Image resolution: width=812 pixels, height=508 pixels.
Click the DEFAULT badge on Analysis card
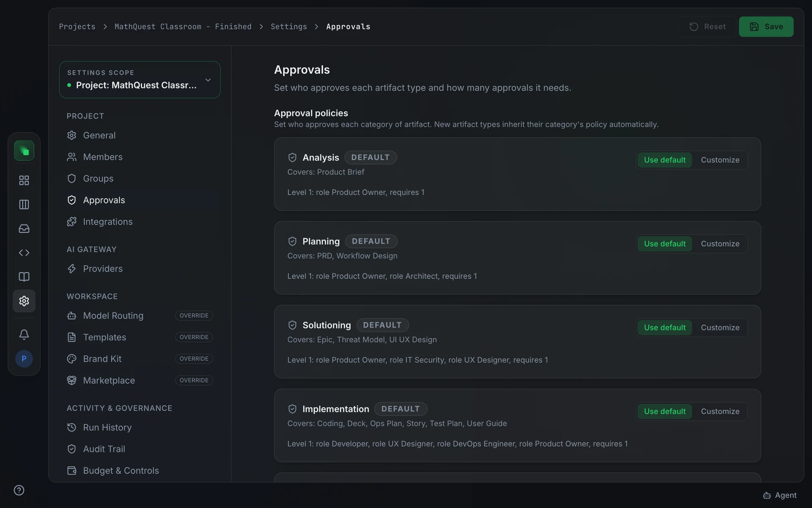click(370, 157)
